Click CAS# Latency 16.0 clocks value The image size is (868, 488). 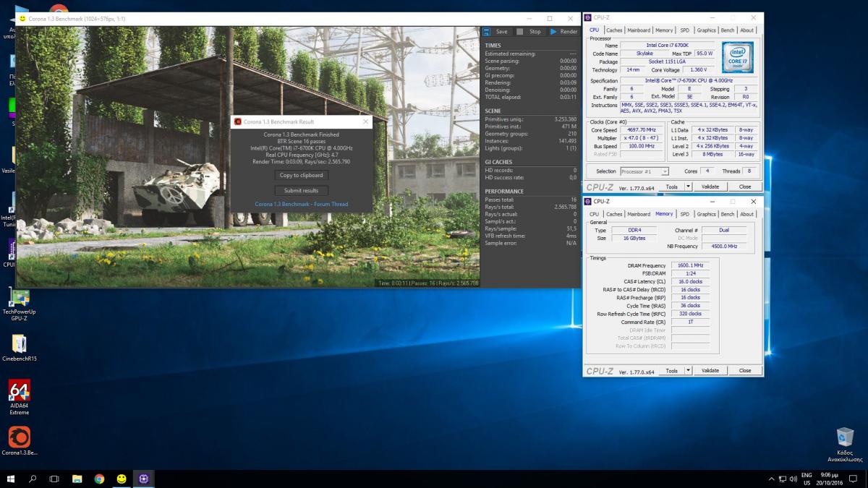[x=690, y=281]
